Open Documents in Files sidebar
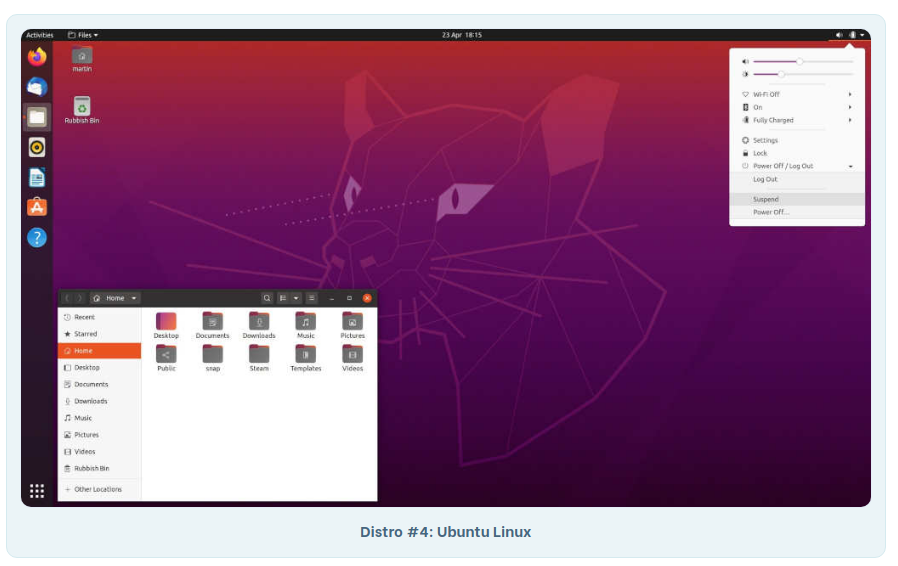 coord(100,384)
